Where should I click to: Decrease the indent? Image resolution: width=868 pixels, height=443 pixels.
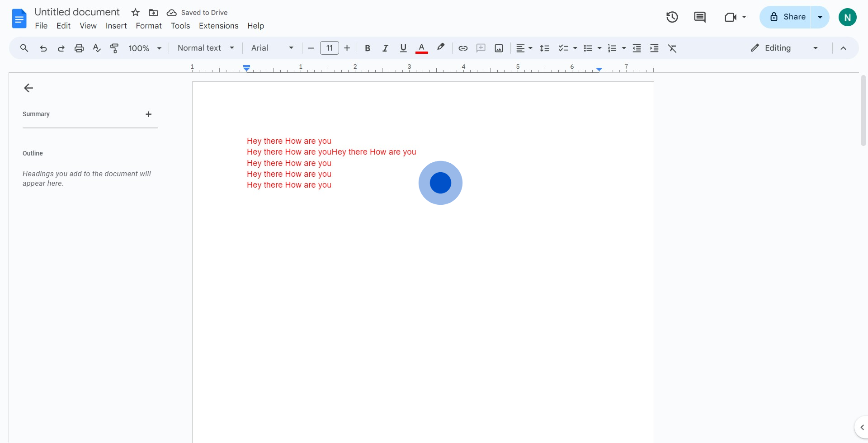pyautogui.click(x=637, y=48)
